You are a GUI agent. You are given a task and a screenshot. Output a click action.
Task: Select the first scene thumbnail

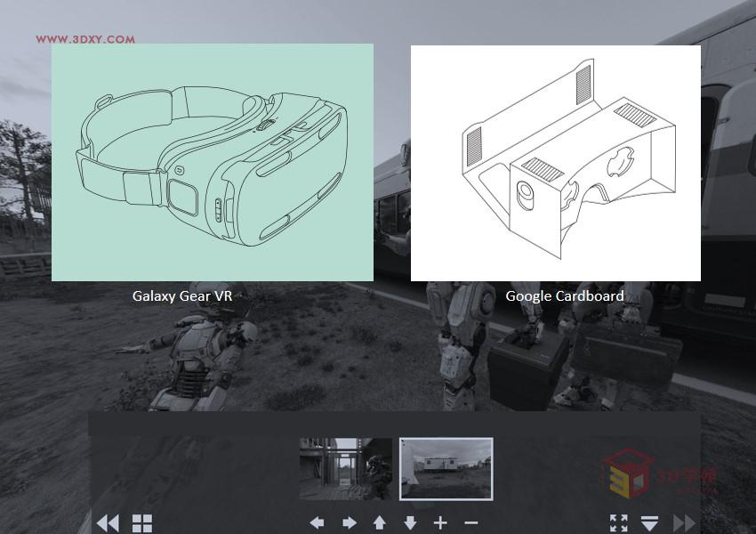point(346,469)
